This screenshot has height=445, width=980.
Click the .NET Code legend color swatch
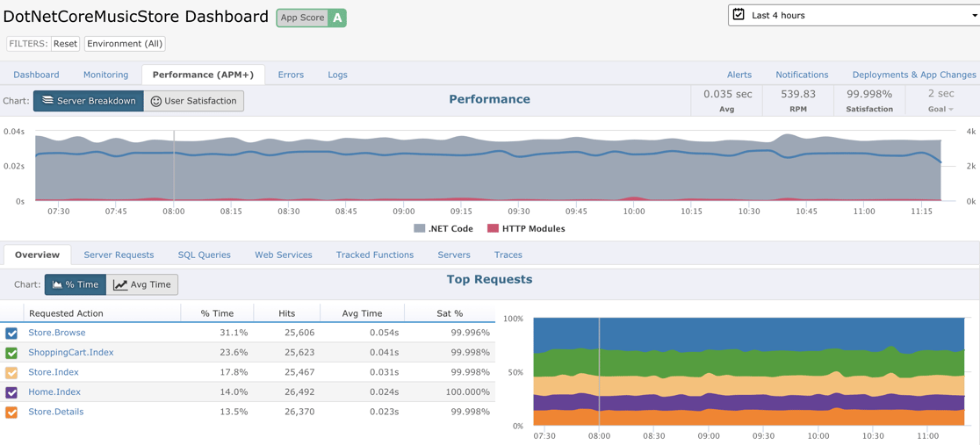pos(420,228)
